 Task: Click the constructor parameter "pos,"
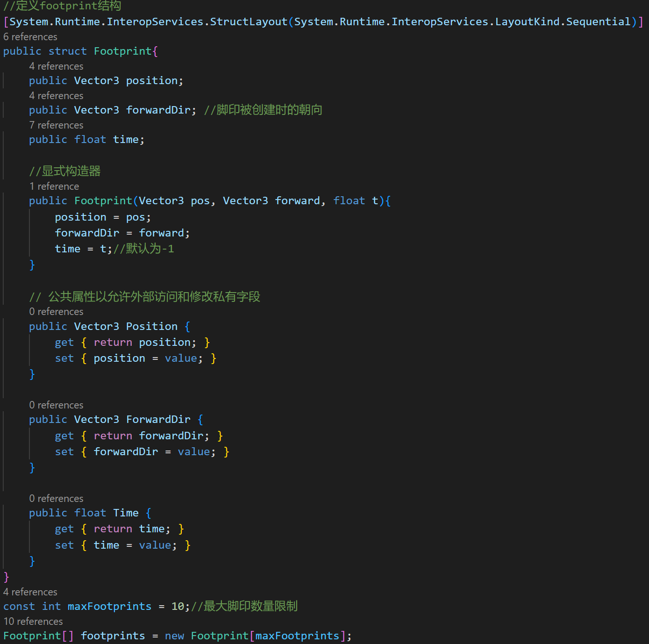point(203,200)
